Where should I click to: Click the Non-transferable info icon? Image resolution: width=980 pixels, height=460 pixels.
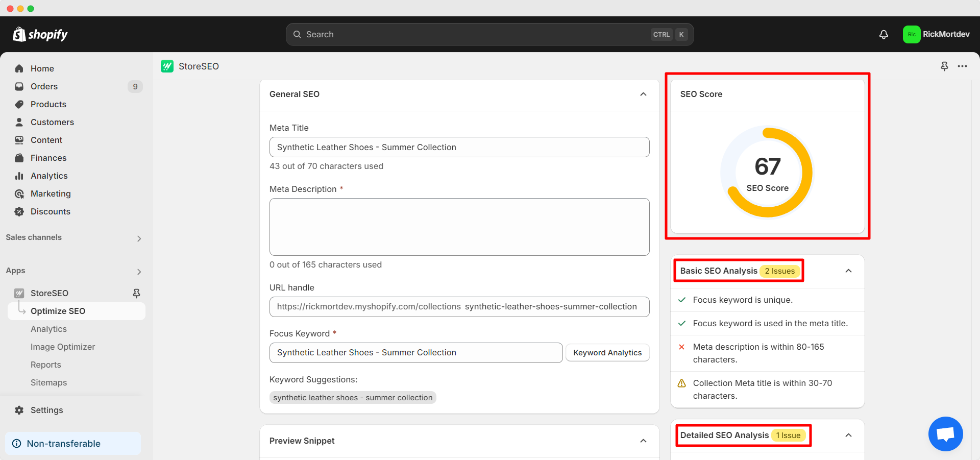(x=17, y=443)
